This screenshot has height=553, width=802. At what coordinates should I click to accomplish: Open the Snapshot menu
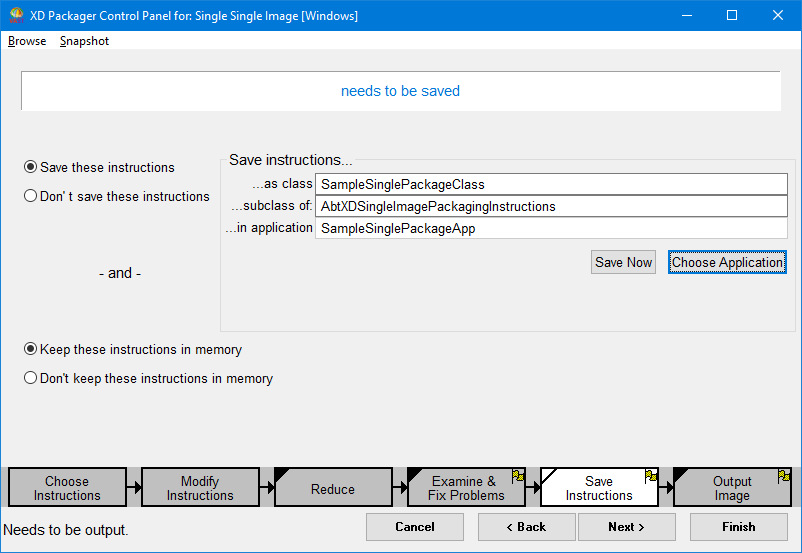[84, 41]
